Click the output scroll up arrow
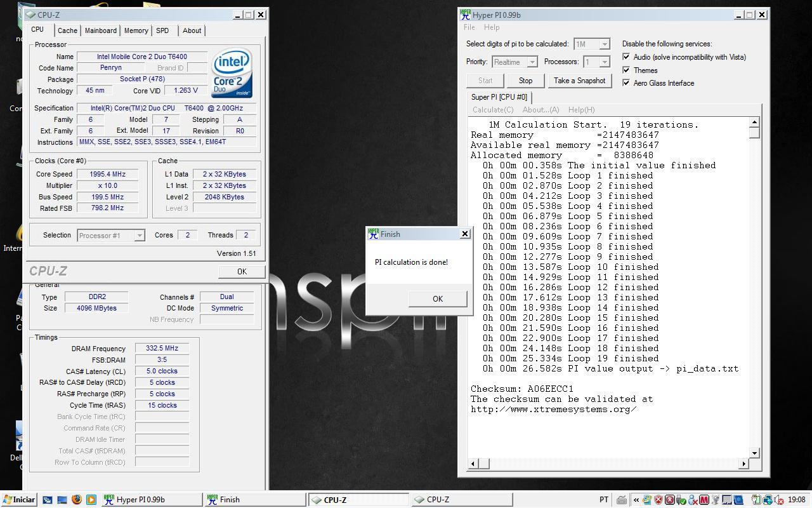 (754, 123)
